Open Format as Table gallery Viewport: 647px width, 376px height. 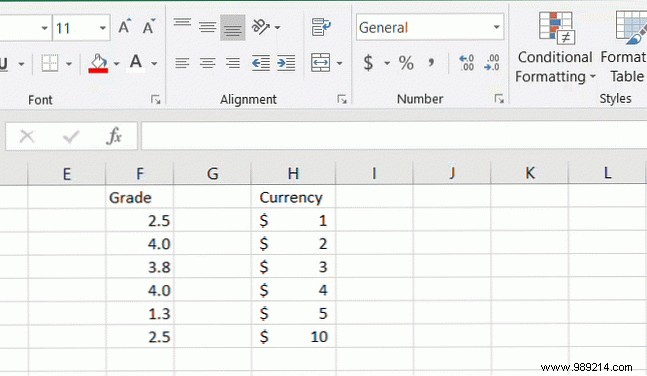pos(624,47)
